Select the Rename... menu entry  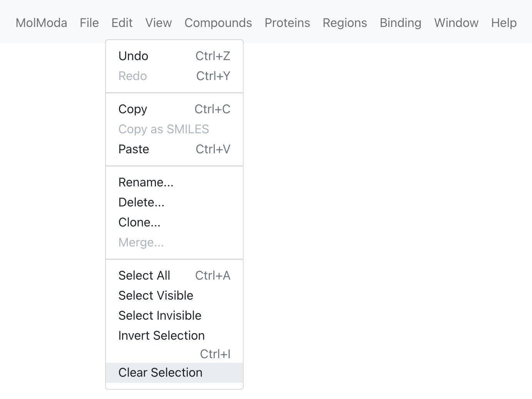[x=174, y=182]
